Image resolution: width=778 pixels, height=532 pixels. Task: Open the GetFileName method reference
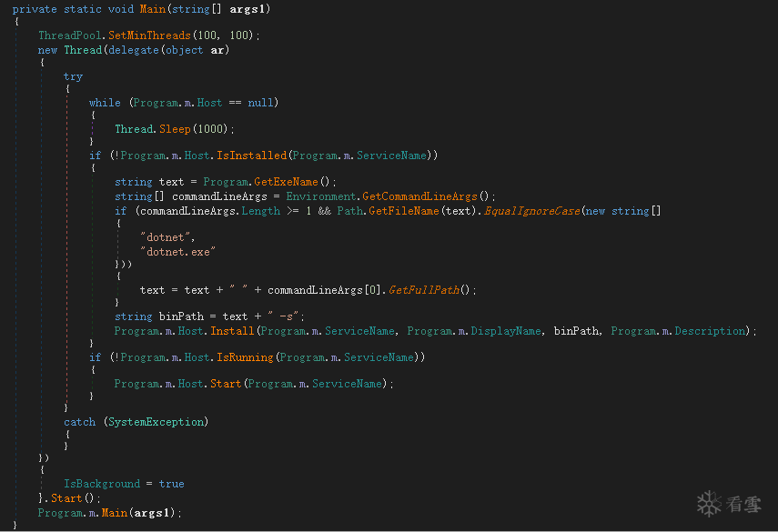point(404,211)
